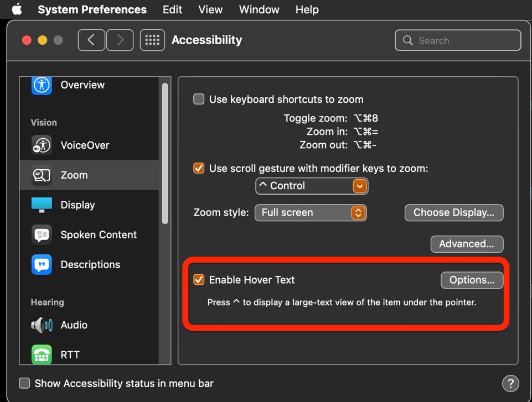Open the Window menu
The height and width of the screenshot is (402, 532).
pos(259,9)
